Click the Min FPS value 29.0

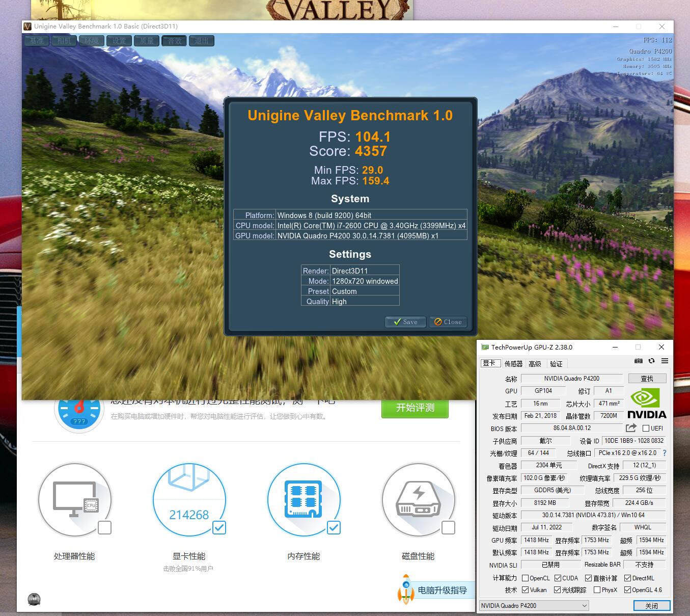[373, 170]
